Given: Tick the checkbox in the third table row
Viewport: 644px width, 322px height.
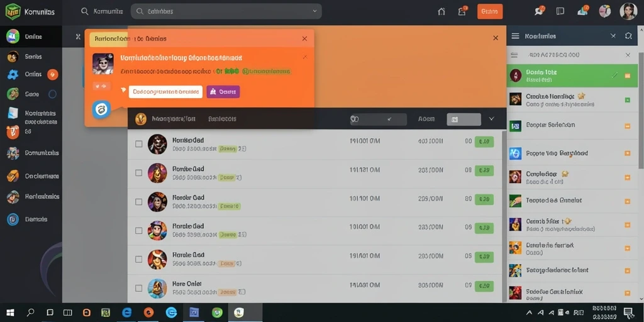Looking at the screenshot, I should click(x=139, y=202).
